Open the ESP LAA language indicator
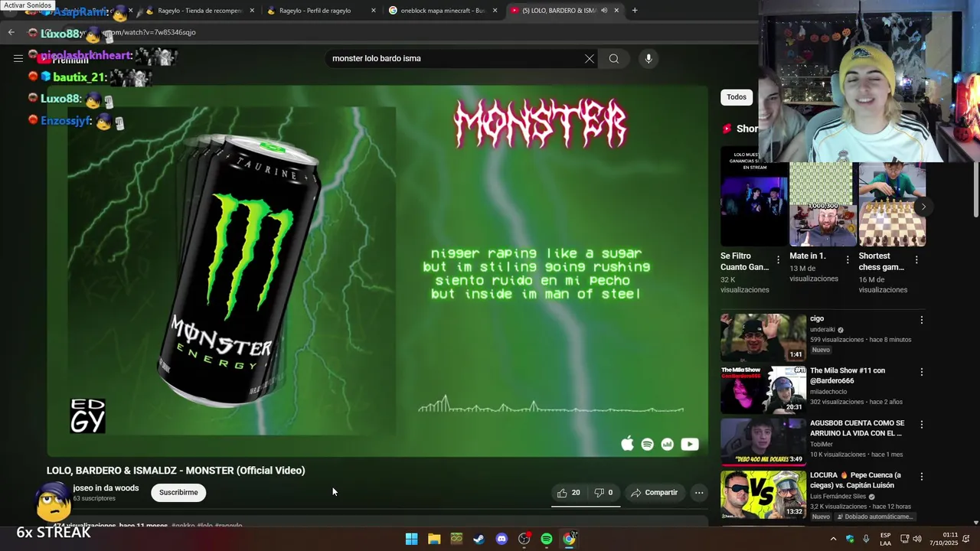This screenshot has width=980, height=551. pos(885,539)
